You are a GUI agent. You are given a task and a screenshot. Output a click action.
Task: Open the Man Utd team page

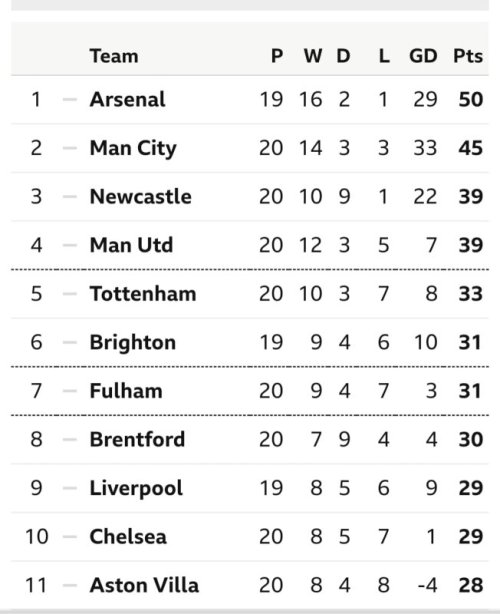tap(131, 245)
